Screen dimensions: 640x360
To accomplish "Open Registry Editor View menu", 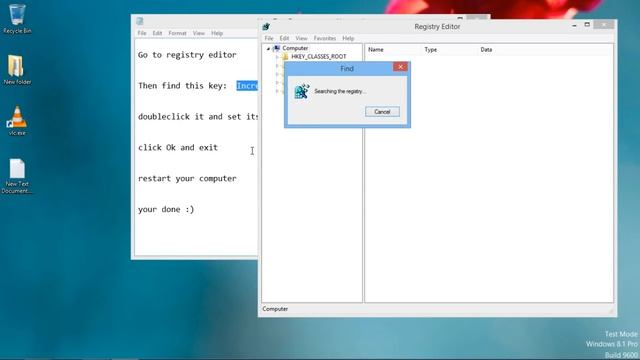I will click(301, 38).
